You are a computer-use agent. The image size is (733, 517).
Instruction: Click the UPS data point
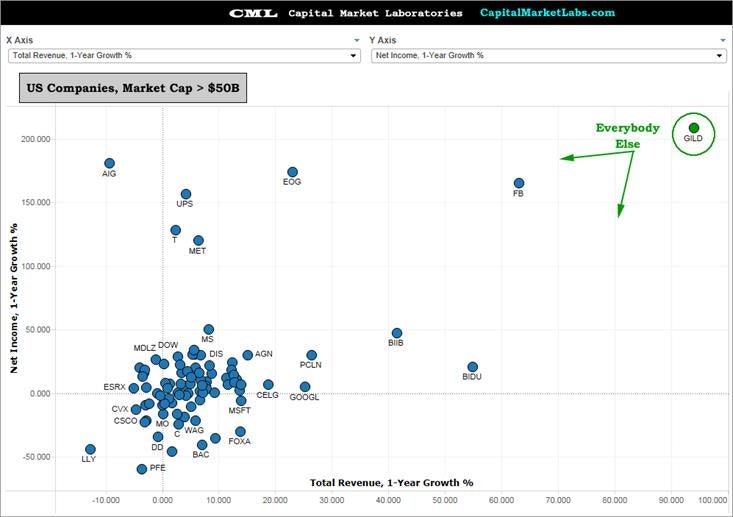[x=186, y=194]
